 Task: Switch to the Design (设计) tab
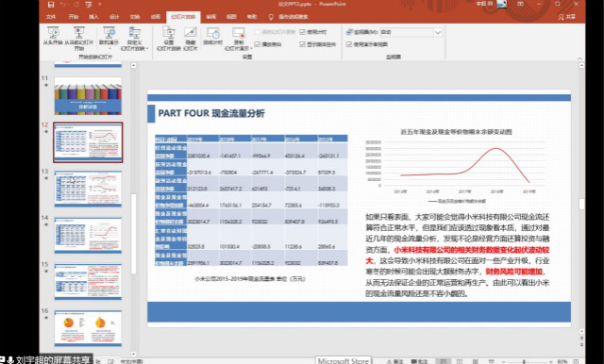tap(114, 17)
